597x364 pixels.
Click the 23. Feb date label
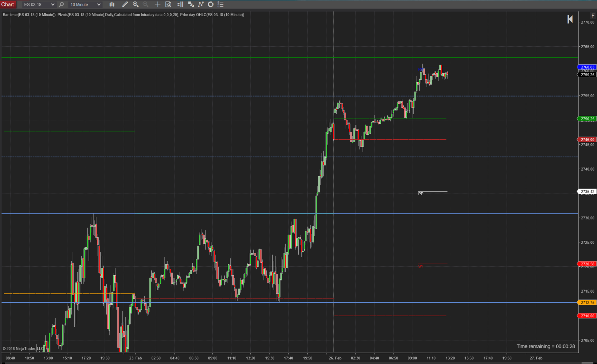coord(135,358)
